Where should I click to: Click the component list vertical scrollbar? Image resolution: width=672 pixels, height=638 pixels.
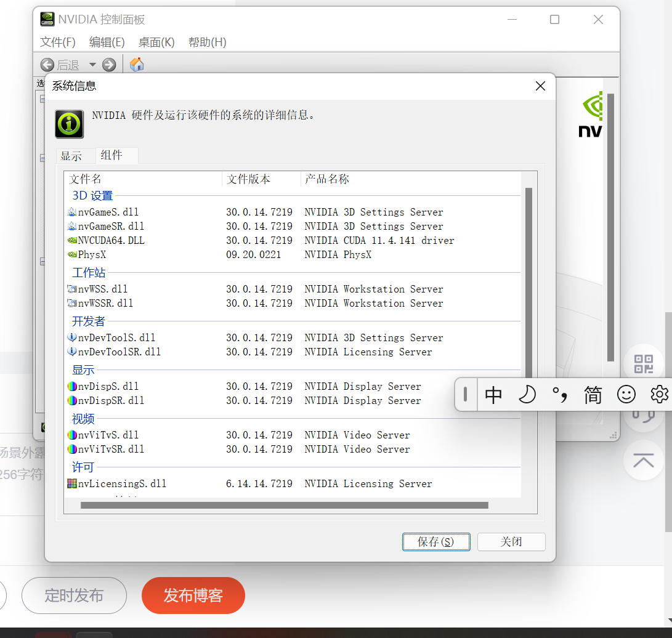pos(529,283)
